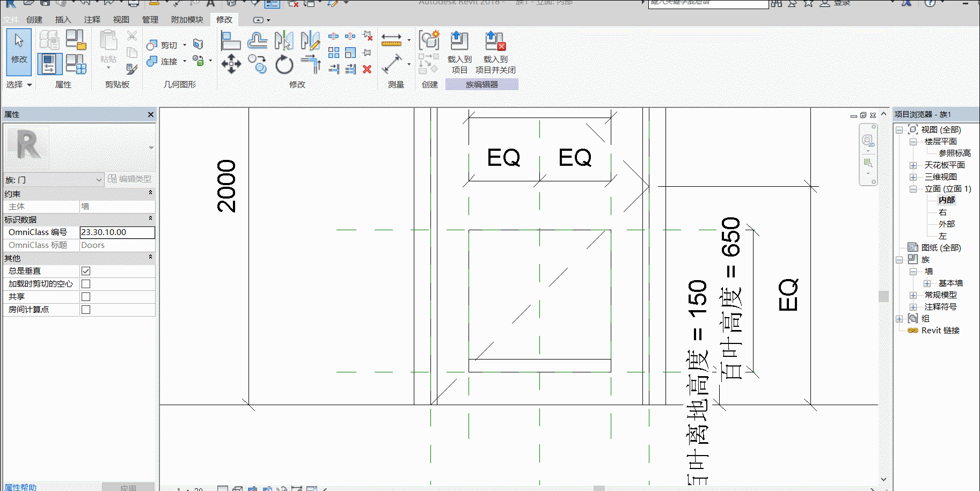Expand the 常规模型 tree node
The width and height of the screenshot is (980, 491).
tap(913, 295)
